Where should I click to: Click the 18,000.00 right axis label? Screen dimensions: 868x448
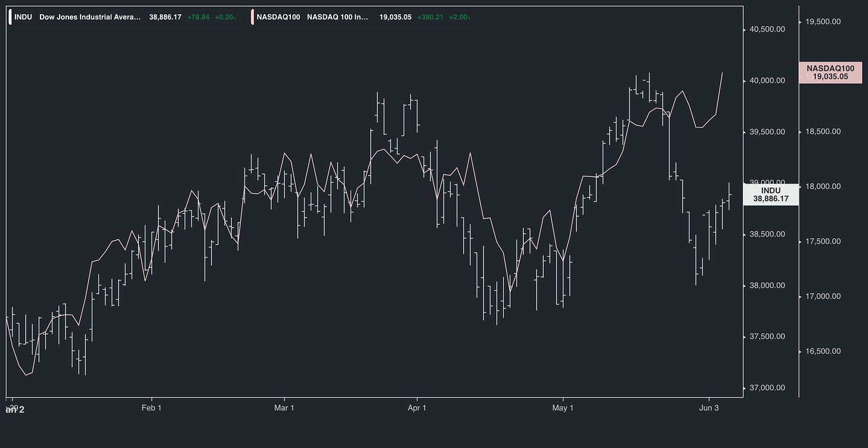coord(823,186)
